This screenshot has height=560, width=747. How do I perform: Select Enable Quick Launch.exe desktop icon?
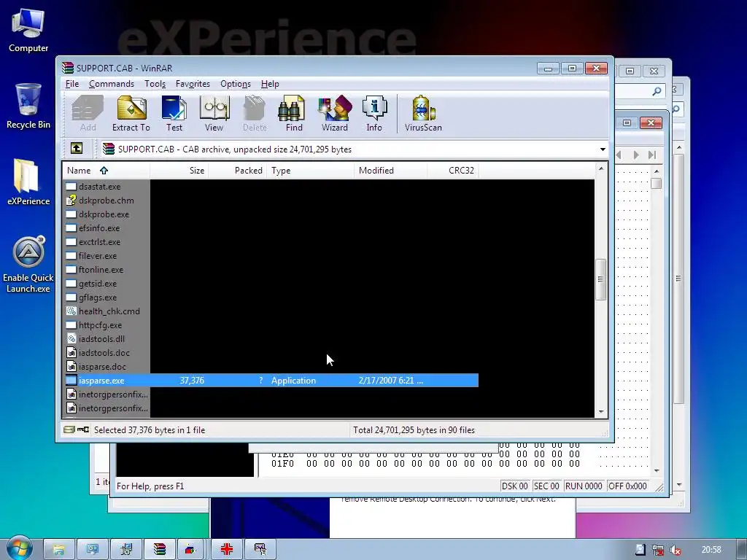point(28,265)
